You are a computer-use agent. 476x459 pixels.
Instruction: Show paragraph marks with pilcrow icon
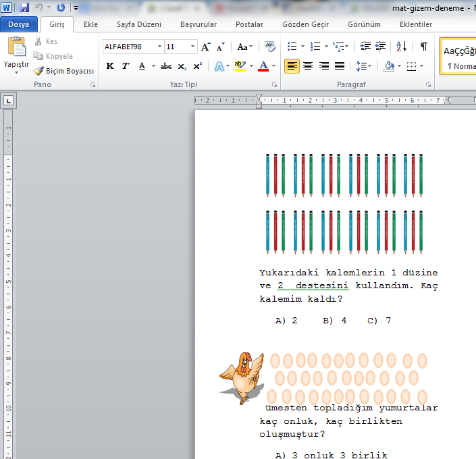423,47
